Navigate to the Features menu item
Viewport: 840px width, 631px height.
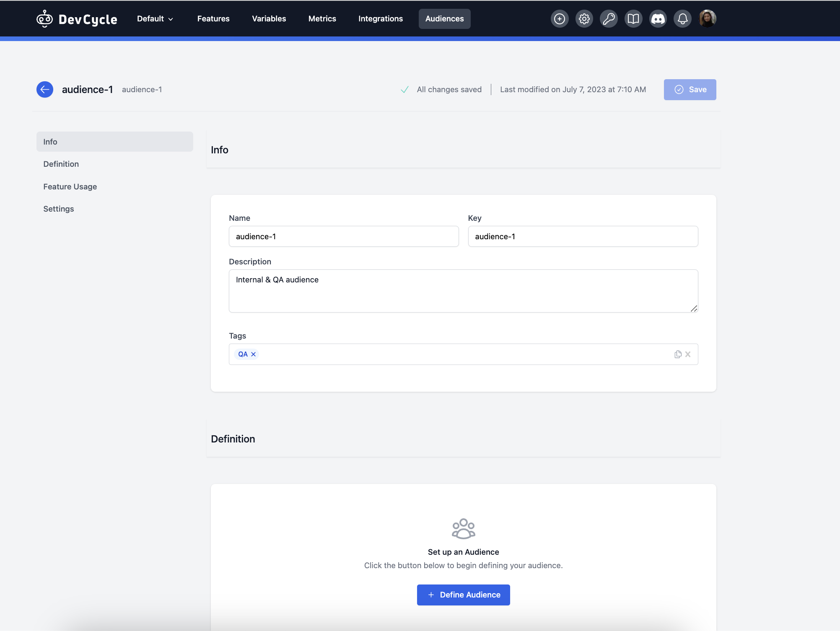pyautogui.click(x=213, y=18)
